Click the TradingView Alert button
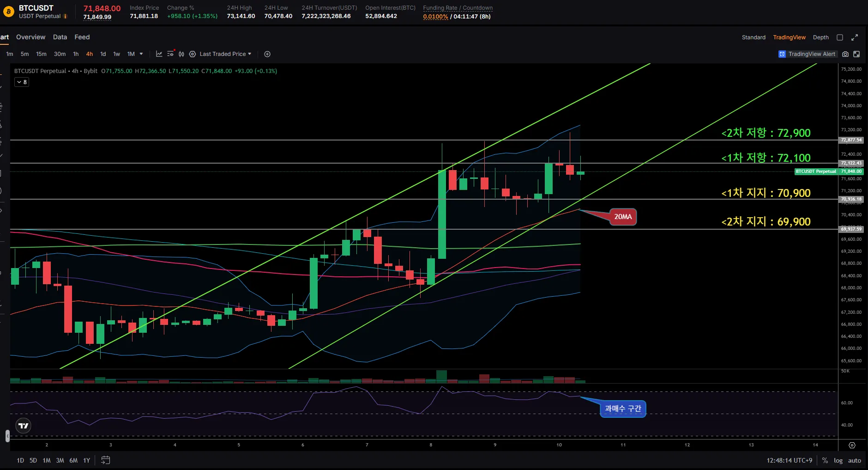 [x=807, y=54]
